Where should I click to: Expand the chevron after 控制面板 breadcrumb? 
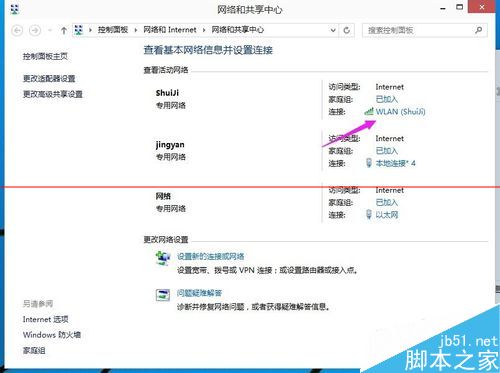[x=136, y=30]
